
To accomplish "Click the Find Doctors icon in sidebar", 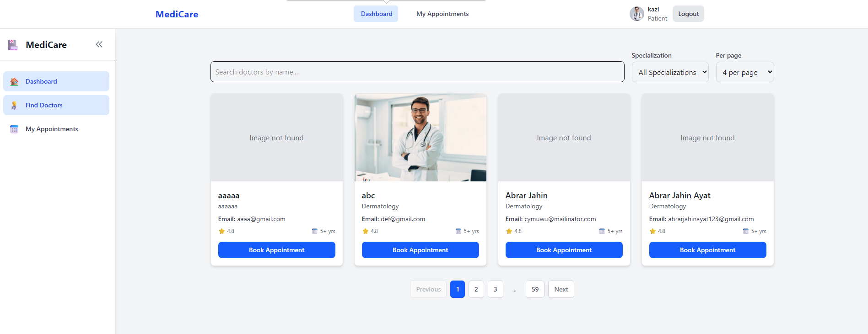I will tap(14, 105).
